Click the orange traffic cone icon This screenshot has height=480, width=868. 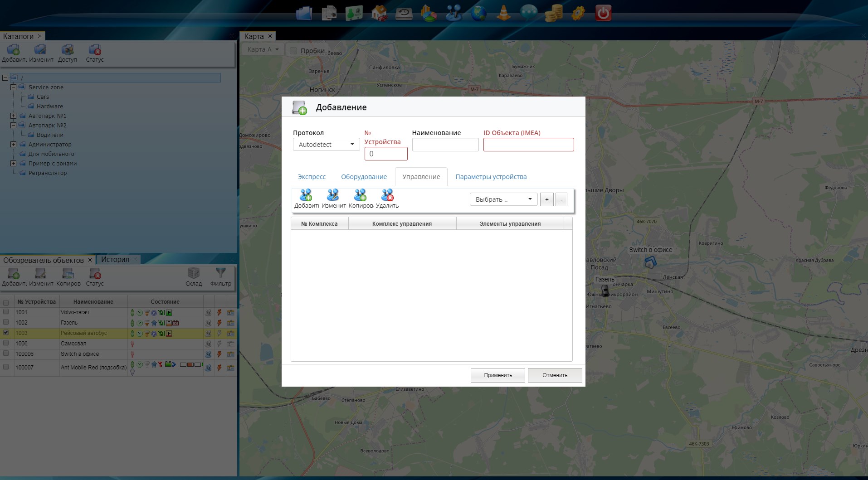coord(503,13)
